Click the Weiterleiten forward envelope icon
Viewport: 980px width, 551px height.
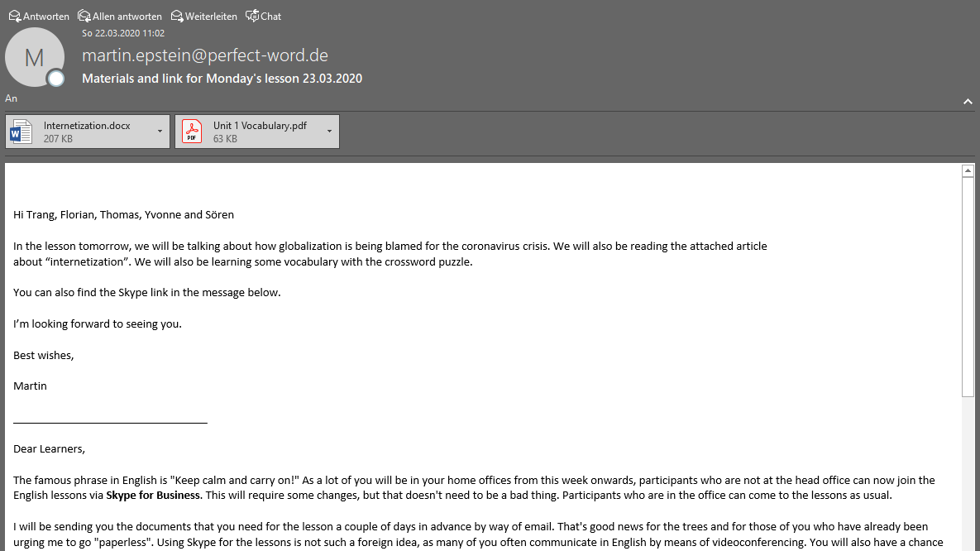177,16
